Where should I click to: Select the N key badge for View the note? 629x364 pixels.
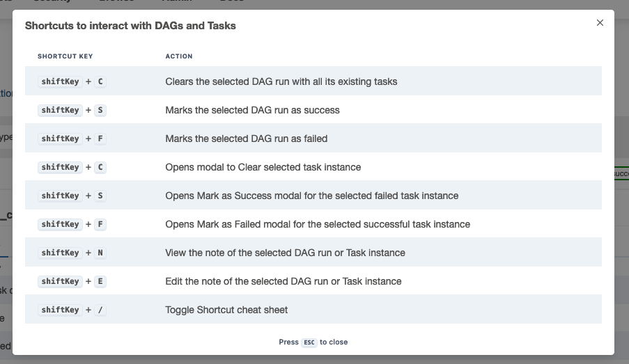(x=100, y=253)
